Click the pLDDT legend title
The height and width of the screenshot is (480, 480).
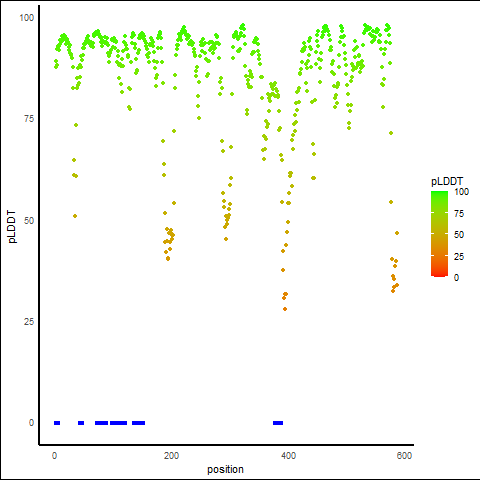point(447,181)
